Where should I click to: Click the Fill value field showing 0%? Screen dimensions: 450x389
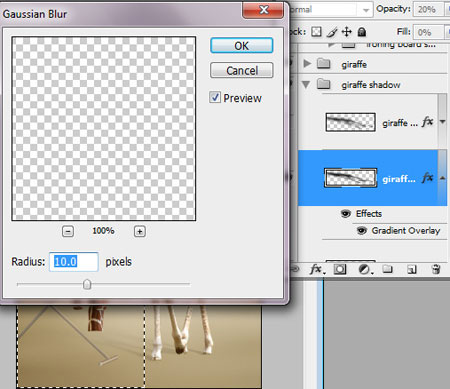428,32
